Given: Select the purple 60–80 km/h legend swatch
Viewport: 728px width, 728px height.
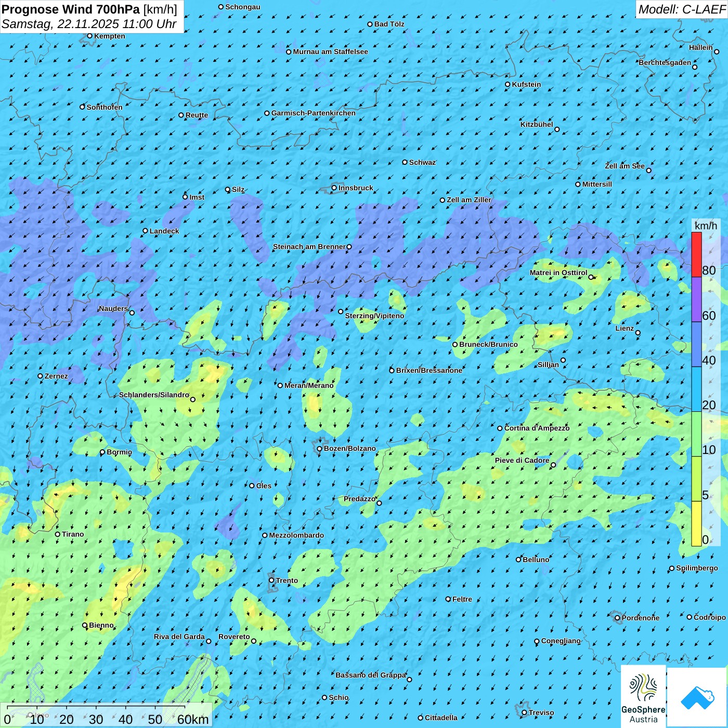Looking at the screenshot, I should coord(696,300).
